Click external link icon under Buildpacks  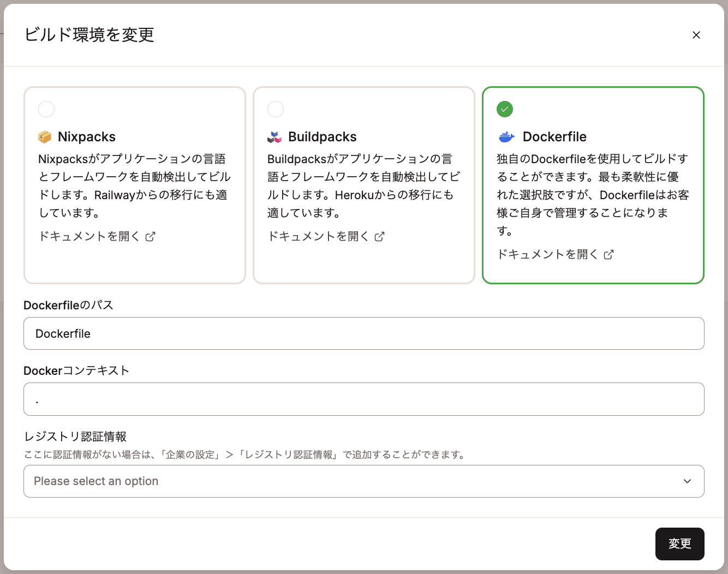click(x=380, y=236)
